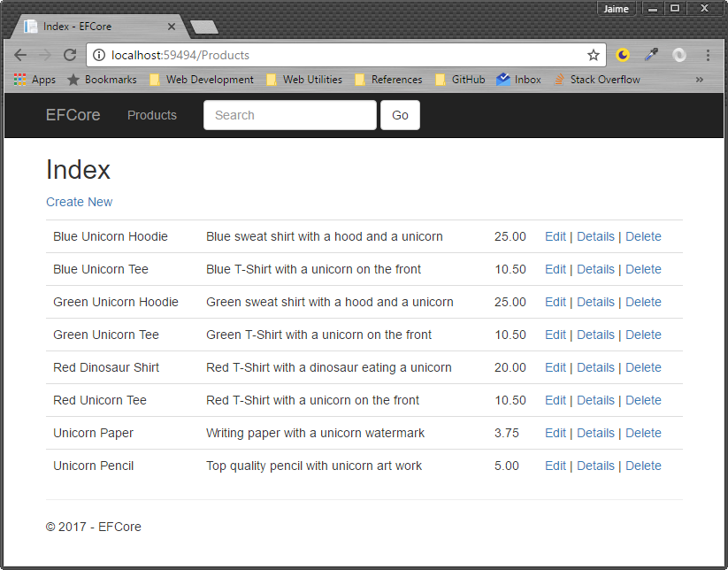Open the Chrome three-dot menu
This screenshot has width=728, height=570.
click(x=708, y=55)
